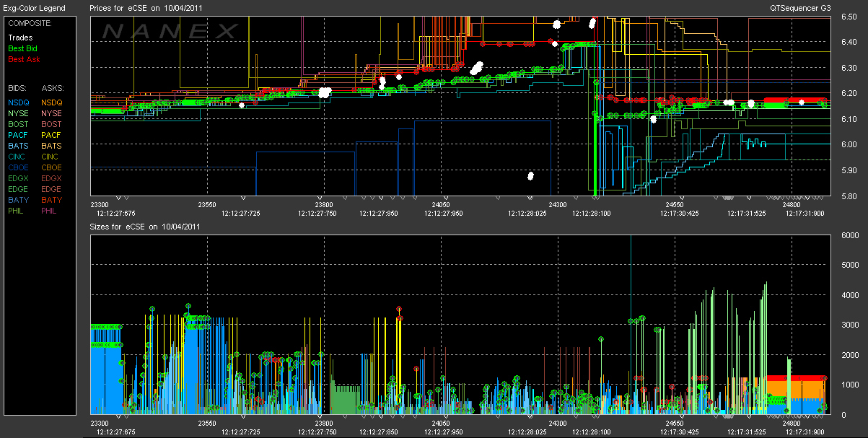The height and width of the screenshot is (438, 868).
Task: Click timestamp 12:17:31:900 under the sizes chart
Action: (x=806, y=432)
